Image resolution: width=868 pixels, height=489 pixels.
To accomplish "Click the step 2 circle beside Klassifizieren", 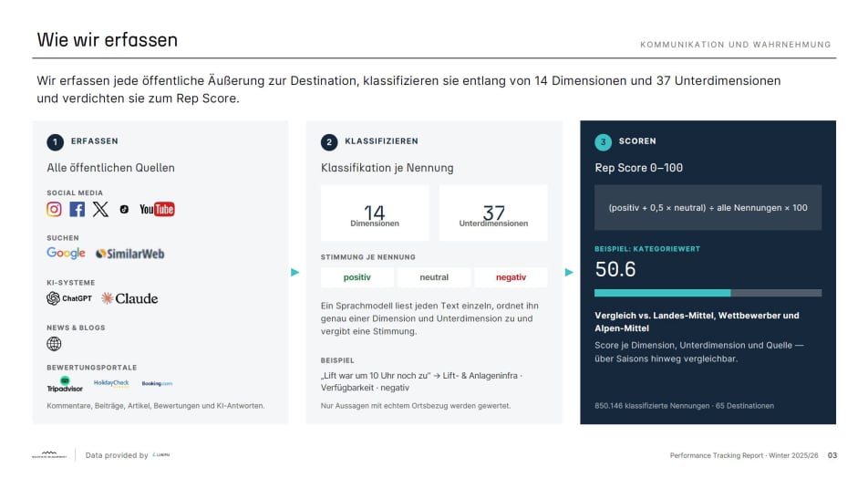I will pos(329,142).
